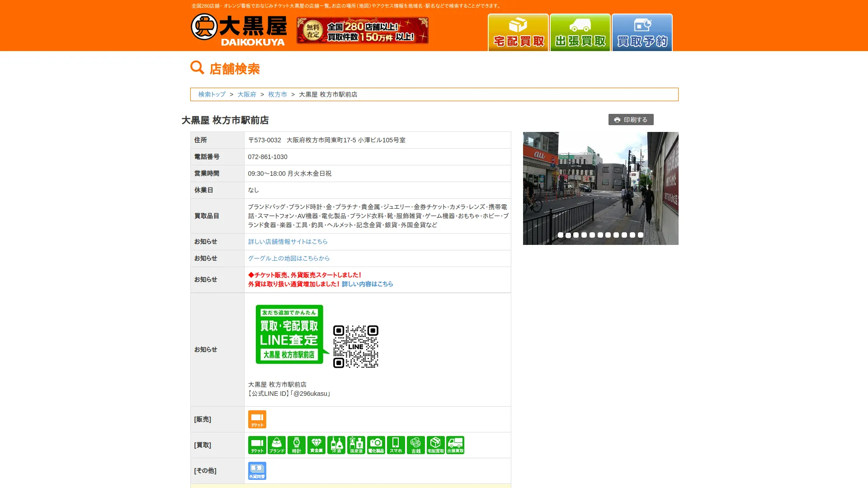Image resolution: width=868 pixels, height=488 pixels.
Task: Click the orange チケット sales icon
Action: 257,419
